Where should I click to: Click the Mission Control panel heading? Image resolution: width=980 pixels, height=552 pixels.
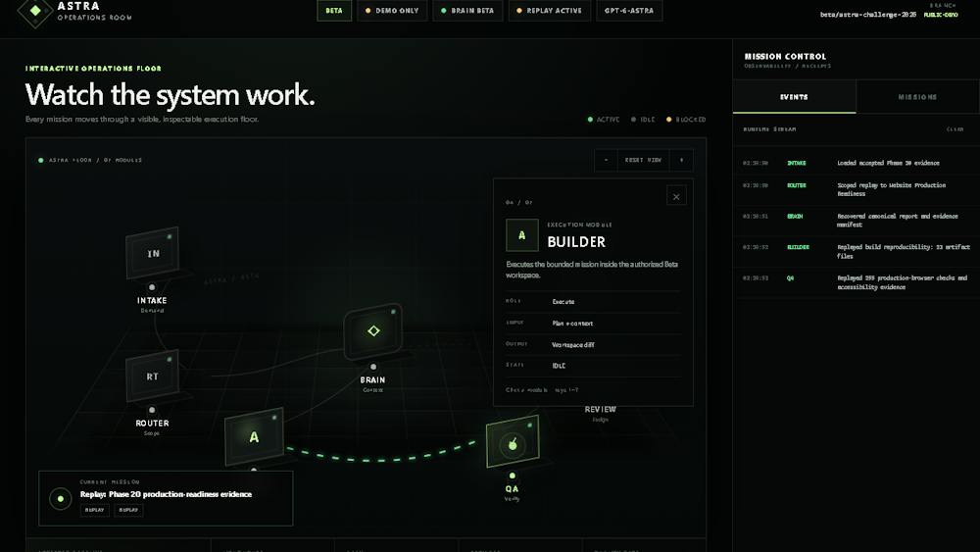pos(785,56)
